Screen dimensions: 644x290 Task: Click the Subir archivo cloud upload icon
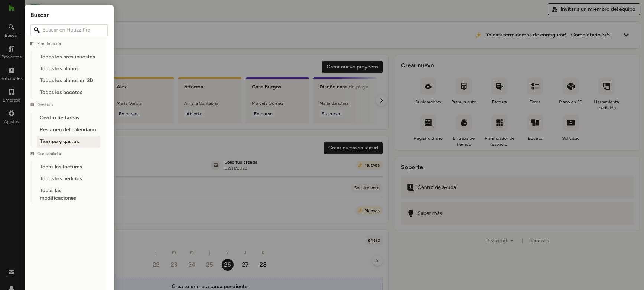click(428, 87)
